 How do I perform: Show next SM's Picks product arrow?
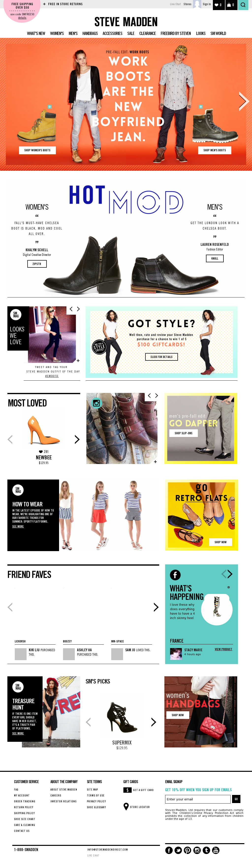coord(154,722)
